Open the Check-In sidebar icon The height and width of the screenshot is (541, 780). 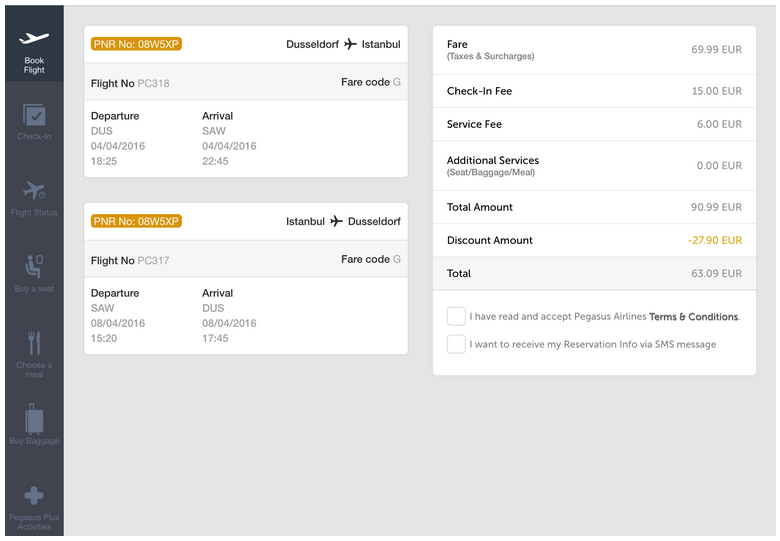[34, 115]
